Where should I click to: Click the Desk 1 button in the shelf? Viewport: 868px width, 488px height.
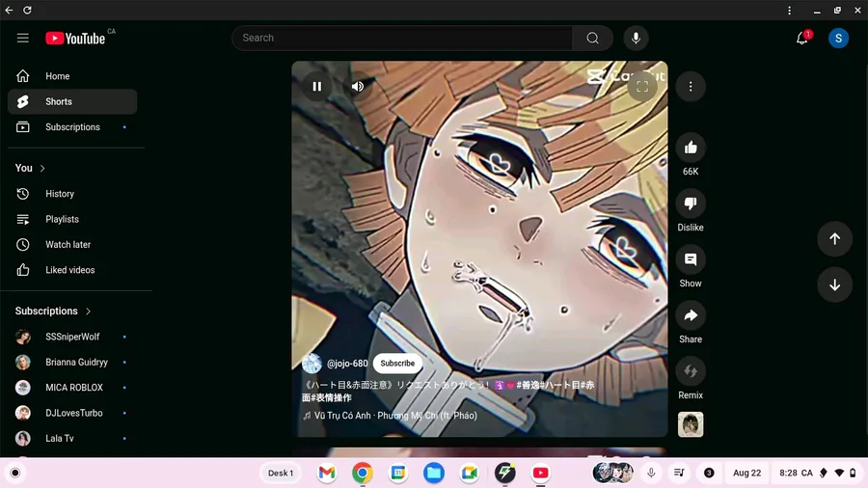(x=281, y=474)
